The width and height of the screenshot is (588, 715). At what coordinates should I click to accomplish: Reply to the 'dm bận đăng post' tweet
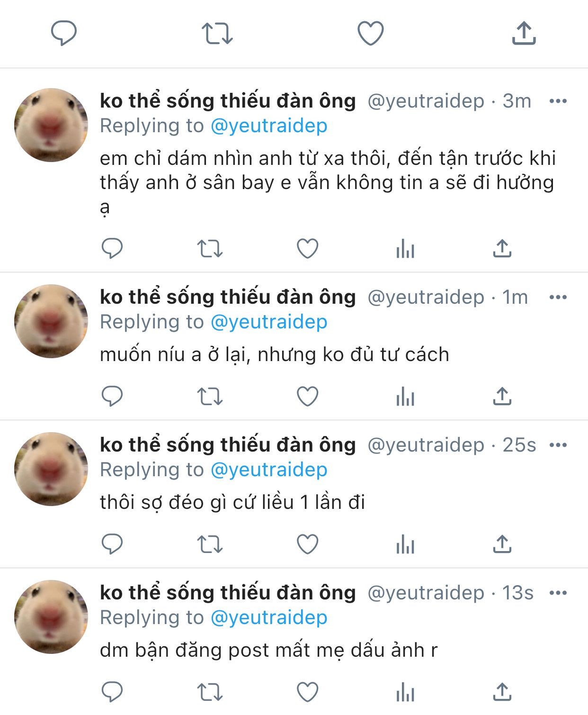(x=112, y=692)
